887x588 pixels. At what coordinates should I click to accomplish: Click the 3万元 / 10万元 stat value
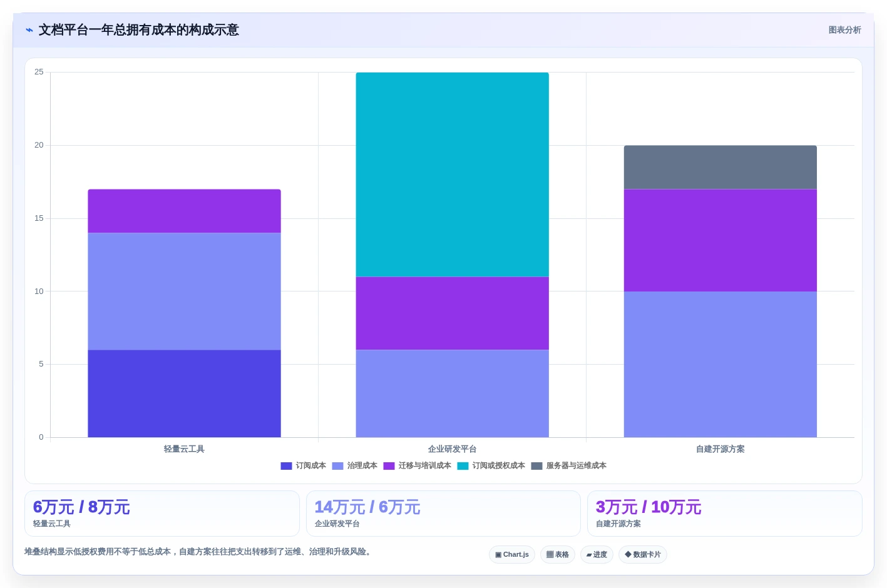tap(649, 507)
